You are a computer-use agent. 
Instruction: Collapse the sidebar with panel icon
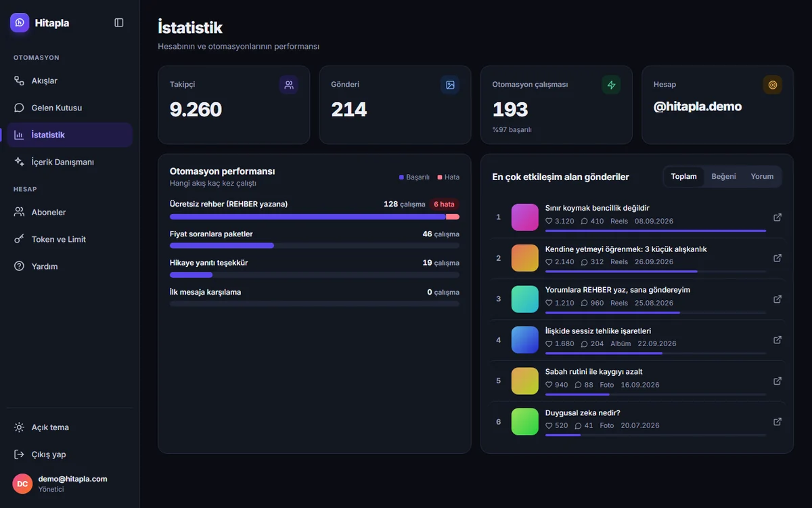(119, 22)
